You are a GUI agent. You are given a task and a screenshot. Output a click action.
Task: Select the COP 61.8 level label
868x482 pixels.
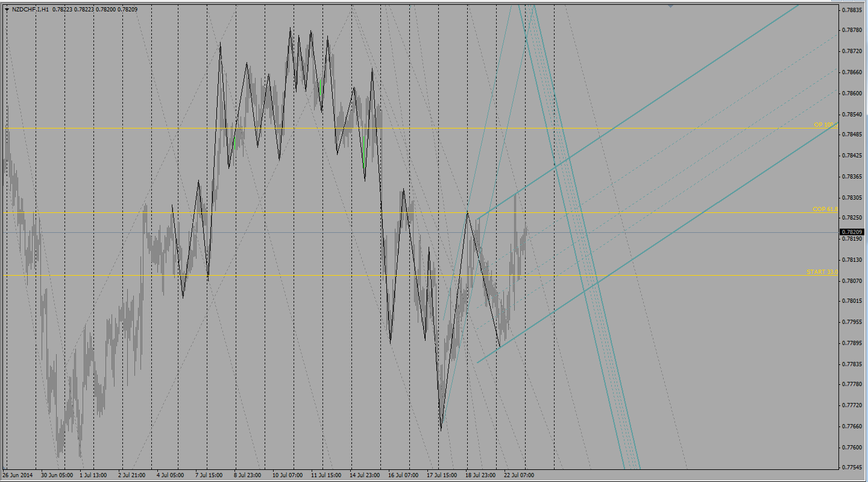825,209
